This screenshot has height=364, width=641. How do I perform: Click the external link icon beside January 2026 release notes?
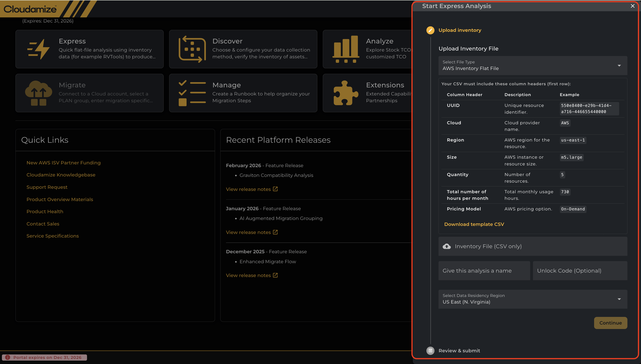coord(275,232)
